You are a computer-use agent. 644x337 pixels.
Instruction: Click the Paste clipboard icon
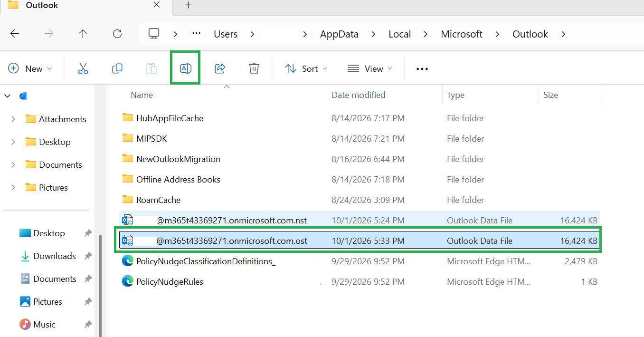151,69
